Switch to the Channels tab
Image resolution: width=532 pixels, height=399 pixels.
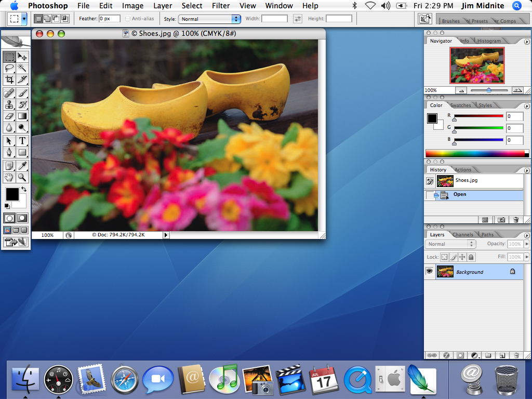(x=462, y=235)
